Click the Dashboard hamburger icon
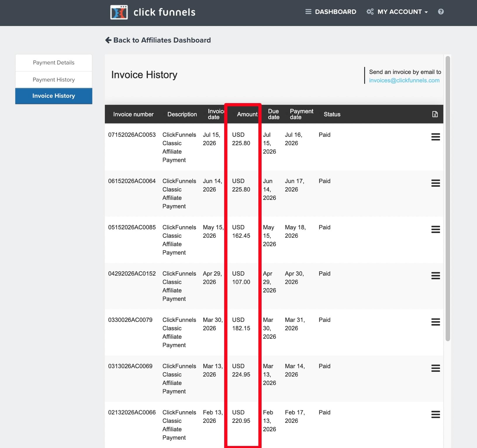The height and width of the screenshot is (448, 477). (x=308, y=12)
